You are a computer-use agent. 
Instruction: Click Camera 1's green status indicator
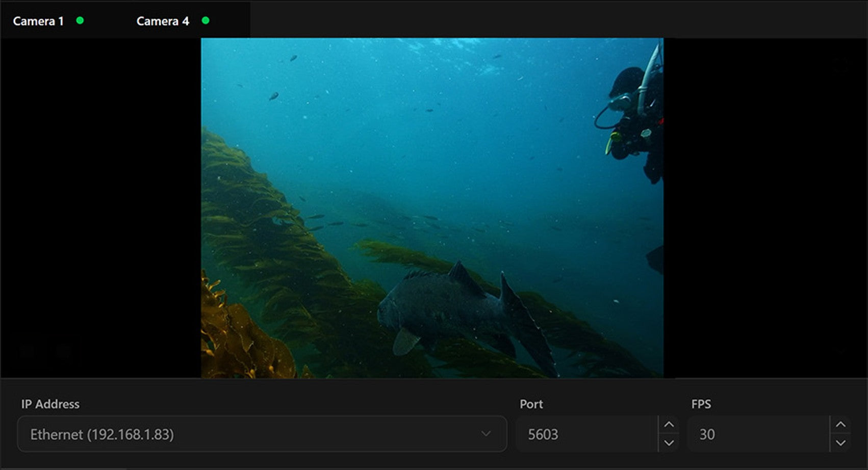[80, 20]
